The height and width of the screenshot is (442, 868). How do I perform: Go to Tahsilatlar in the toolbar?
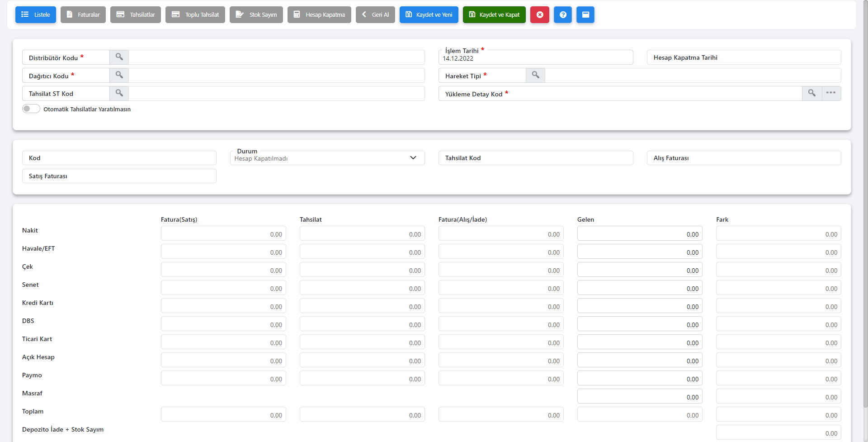pyautogui.click(x=136, y=15)
